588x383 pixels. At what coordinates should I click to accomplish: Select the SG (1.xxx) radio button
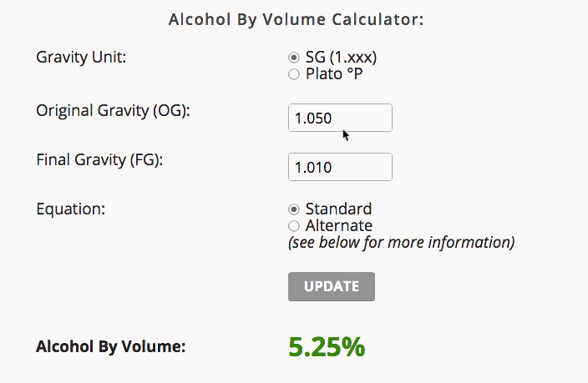(293, 58)
